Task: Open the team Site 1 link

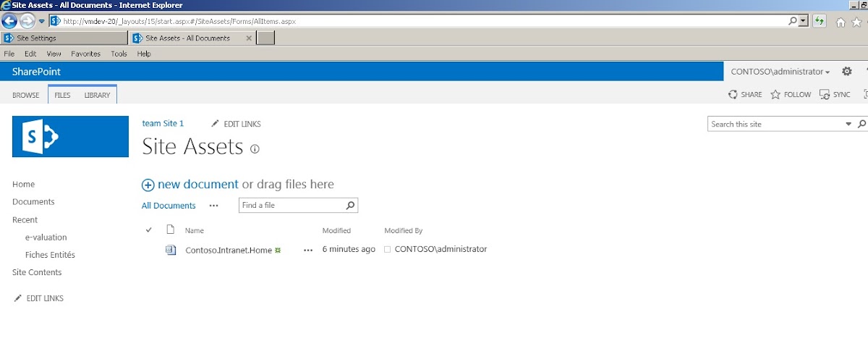Action: (163, 124)
